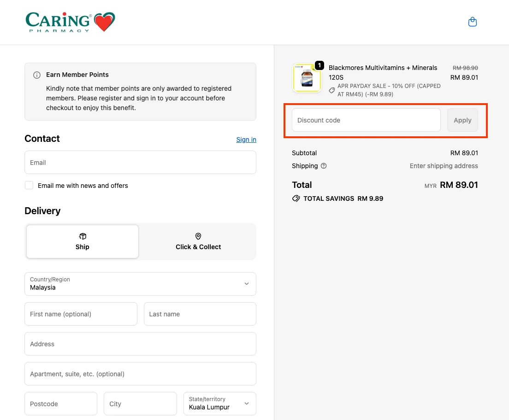Click the Blackmores Multivitamins product thumbnail
The image size is (509, 420).
[x=307, y=78]
